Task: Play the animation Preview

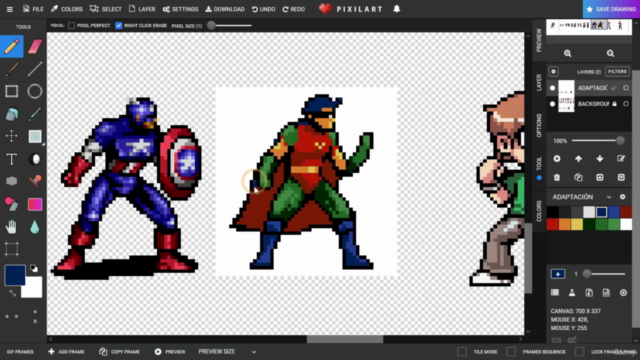Action: click(x=170, y=351)
